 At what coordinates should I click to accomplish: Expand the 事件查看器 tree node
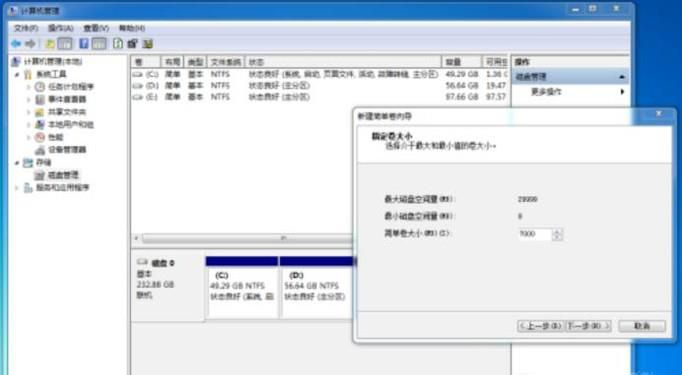(x=29, y=100)
